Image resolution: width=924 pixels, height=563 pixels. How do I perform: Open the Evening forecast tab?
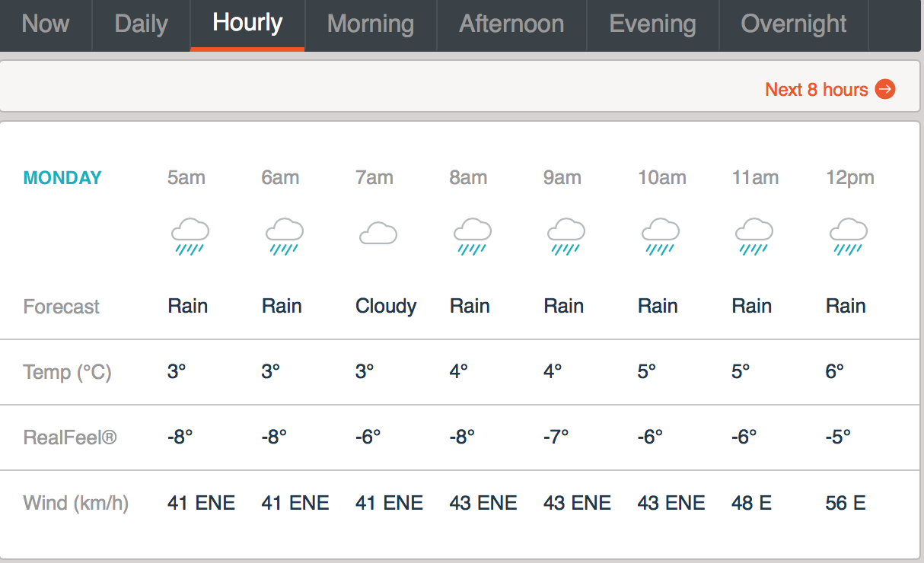(x=652, y=24)
